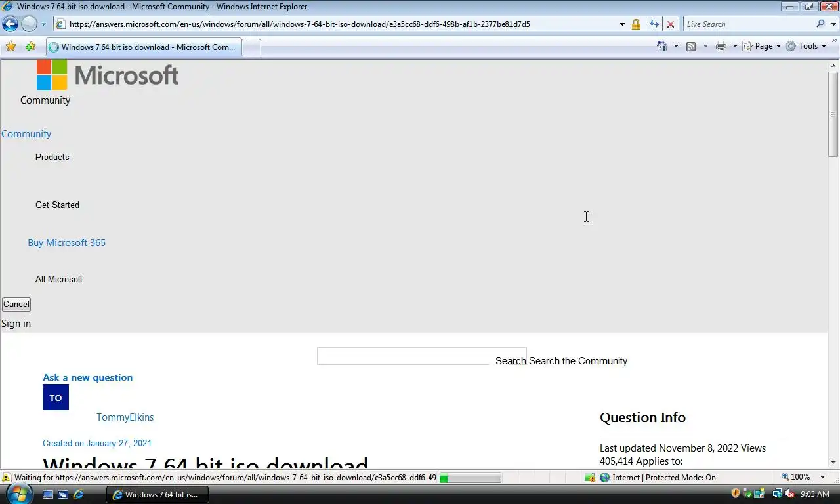Click the Created on January 27, 2021 text
This screenshot has height=504, width=840.
97,444
